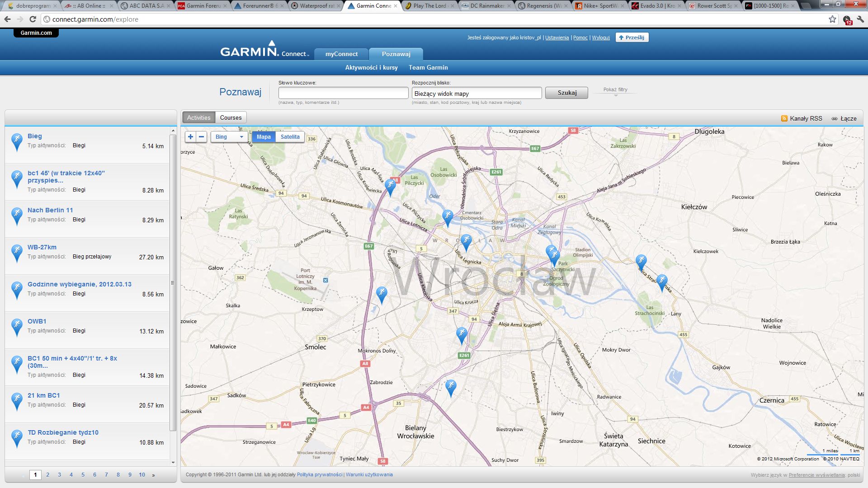This screenshot has height=488, width=868.
Task: Click the map zoom out minus button
Action: pyautogui.click(x=202, y=137)
